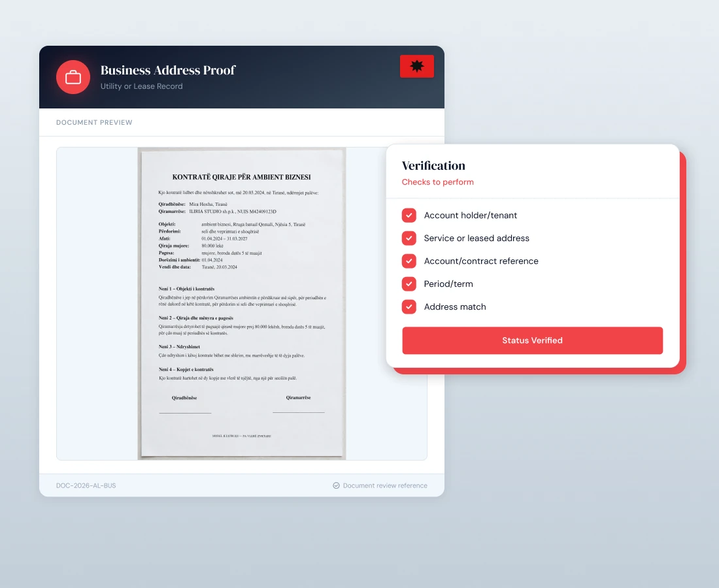The width and height of the screenshot is (719, 588).
Task: Uncheck the Service or leased address checkbox
Action: (x=409, y=238)
